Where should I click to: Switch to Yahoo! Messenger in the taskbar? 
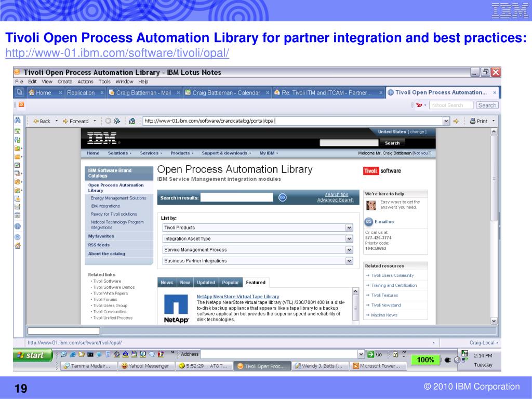pyautogui.click(x=146, y=366)
